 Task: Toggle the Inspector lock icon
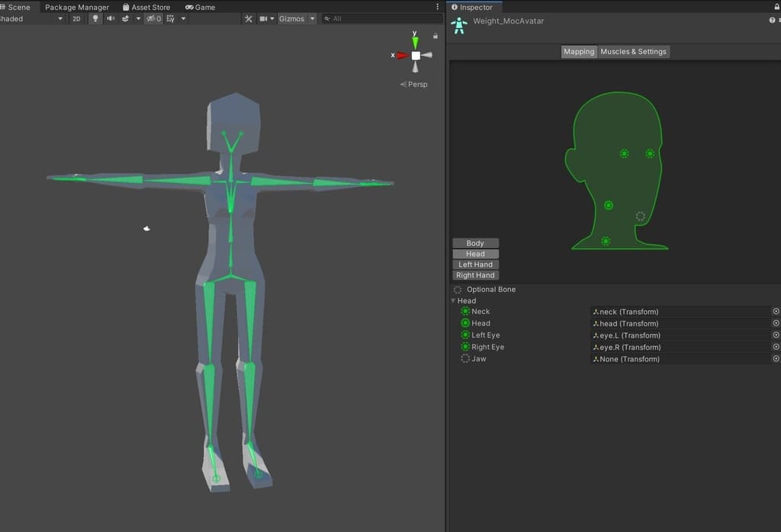tap(776, 7)
